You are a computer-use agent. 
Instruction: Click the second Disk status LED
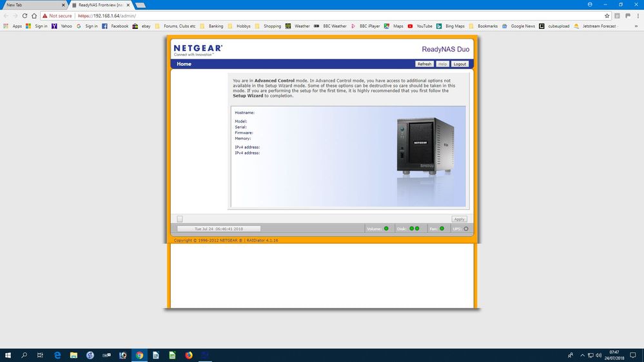click(x=417, y=229)
